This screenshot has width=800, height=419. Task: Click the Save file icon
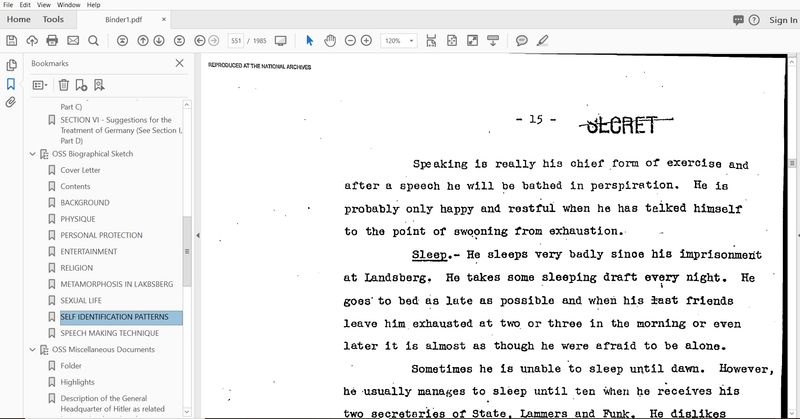pos(12,40)
